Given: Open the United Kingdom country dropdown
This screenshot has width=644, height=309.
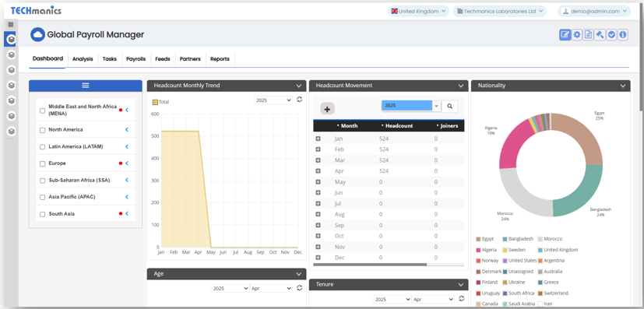Looking at the screenshot, I should click(418, 11).
